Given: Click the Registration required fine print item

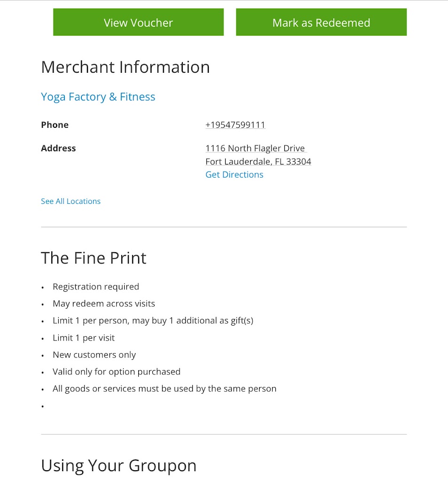Looking at the screenshot, I should 96,287.
